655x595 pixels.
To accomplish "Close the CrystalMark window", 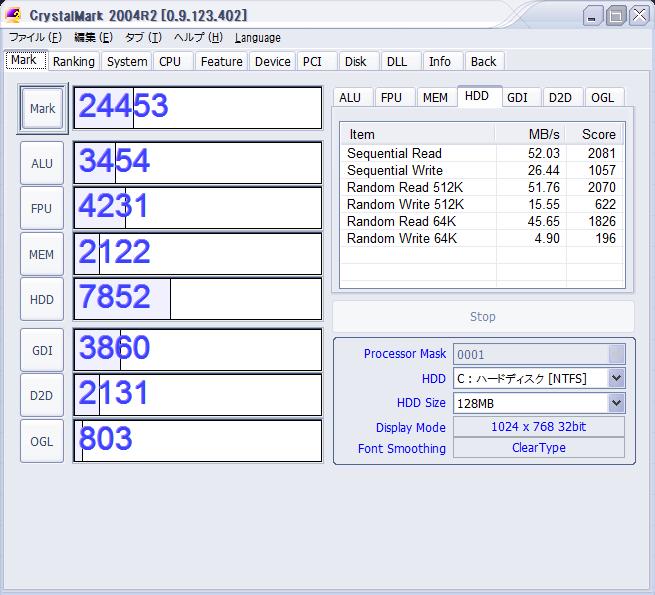I will [639, 16].
